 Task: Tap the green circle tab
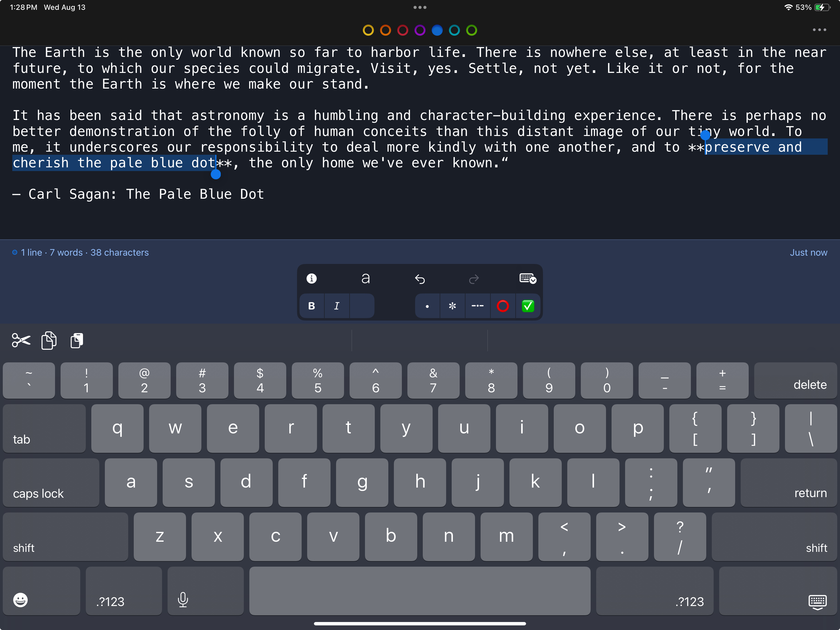pos(472,30)
